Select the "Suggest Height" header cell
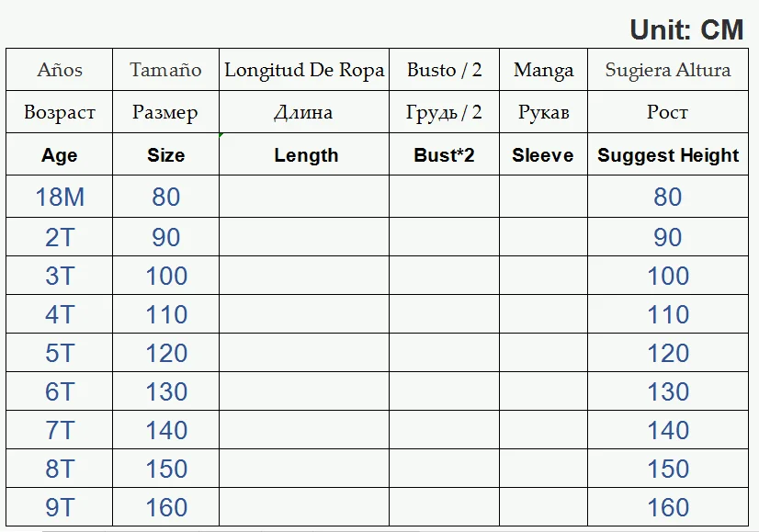 pyautogui.click(x=668, y=155)
